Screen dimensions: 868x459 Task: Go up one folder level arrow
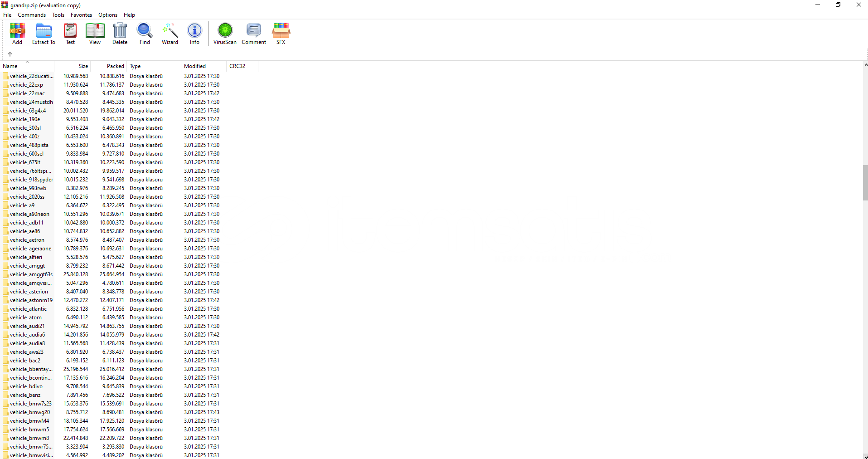[10, 54]
